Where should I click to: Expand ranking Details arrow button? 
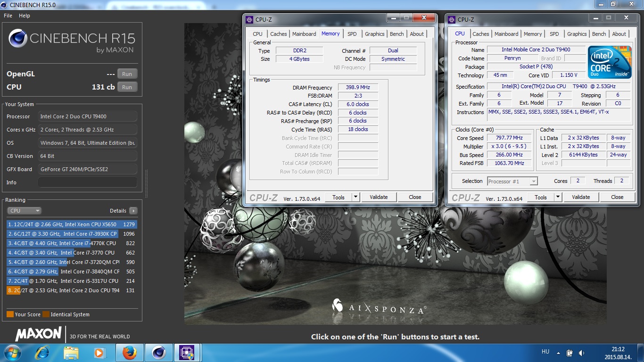tap(133, 211)
